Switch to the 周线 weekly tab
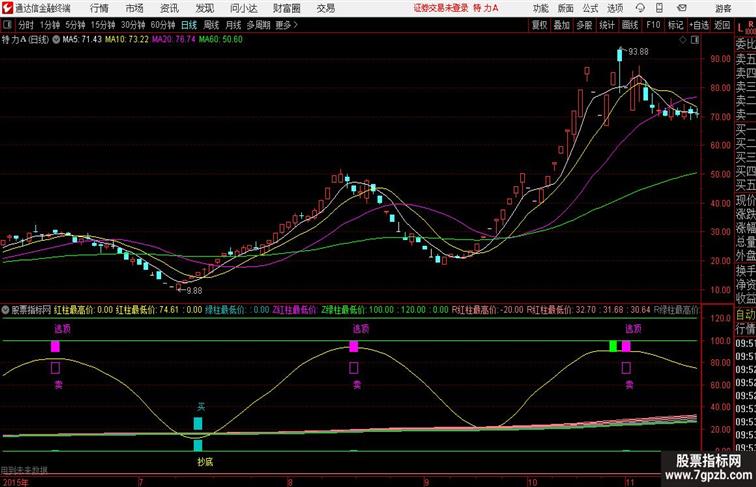756x487 pixels. (x=211, y=25)
